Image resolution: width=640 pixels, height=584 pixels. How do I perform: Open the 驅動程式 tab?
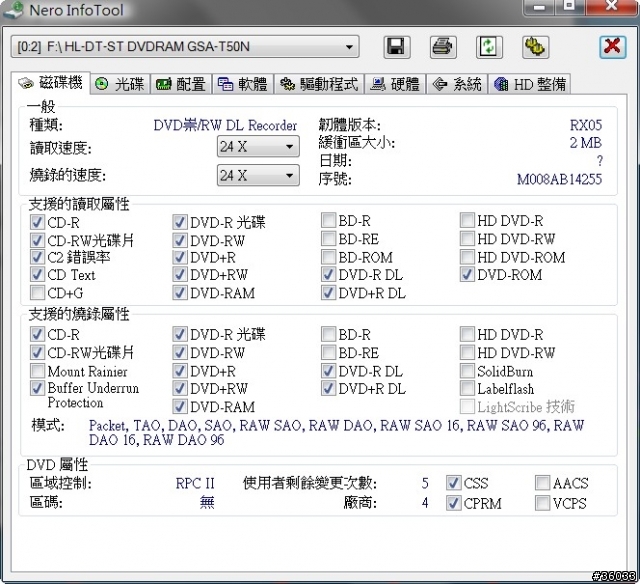[319, 84]
